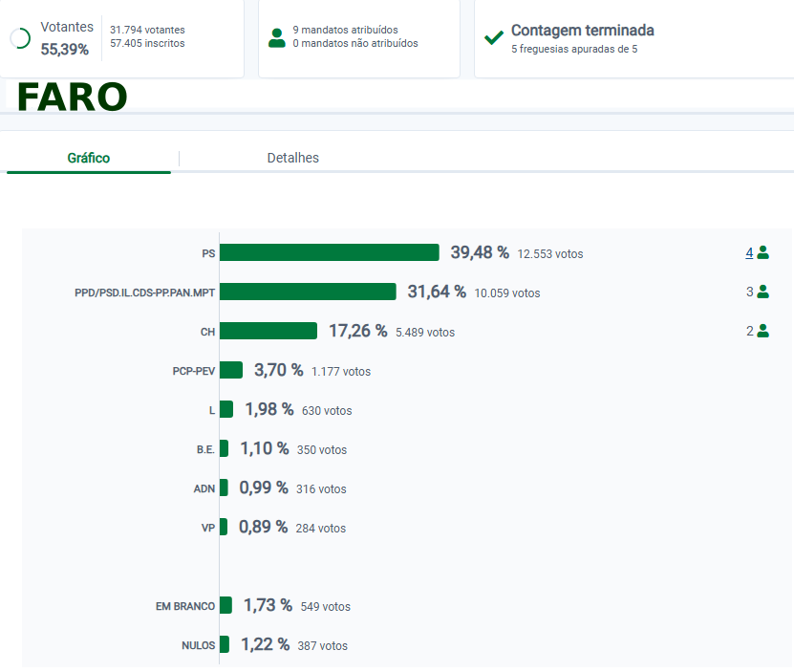
Task: Click the person icon in PPD/PSD coalition row
Action: pos(762,293)
